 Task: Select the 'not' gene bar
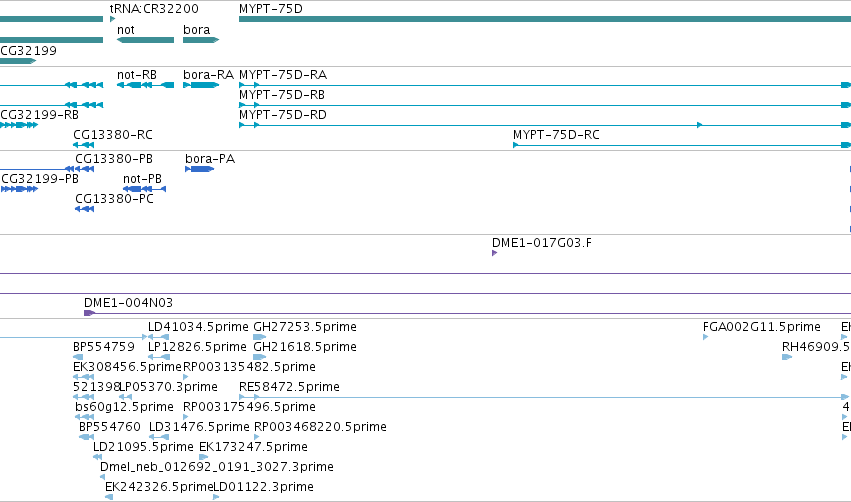click(x=145, y=40)
